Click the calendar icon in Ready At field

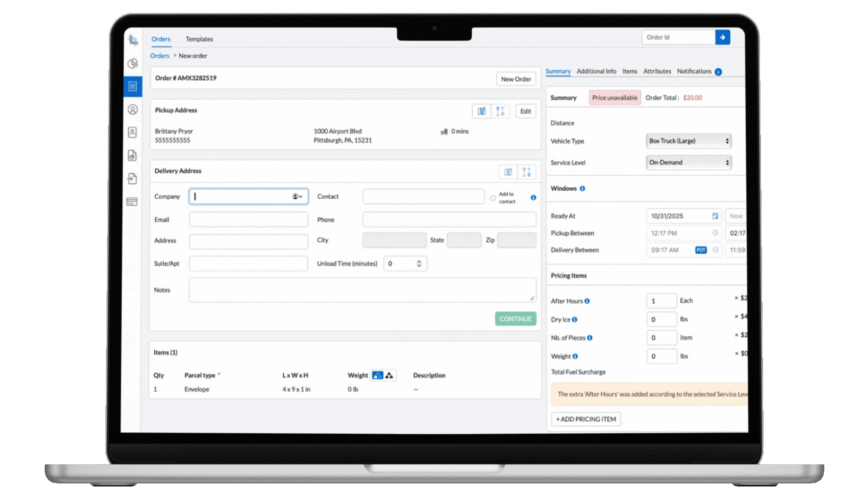pos(715,216)
